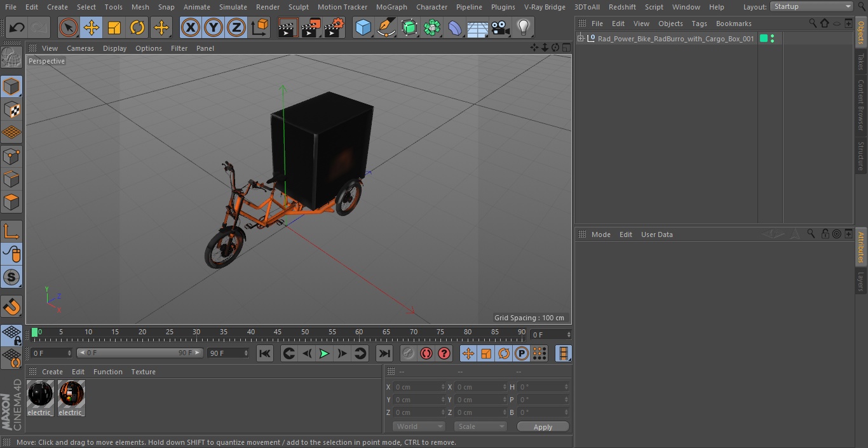Switch to Edges mode
The image size is (868, 448).
(11, 179)
